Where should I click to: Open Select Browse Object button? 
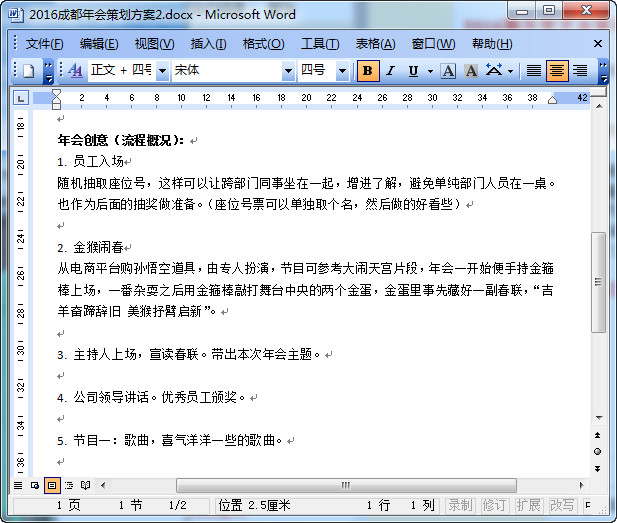click(x=598, y=451)
